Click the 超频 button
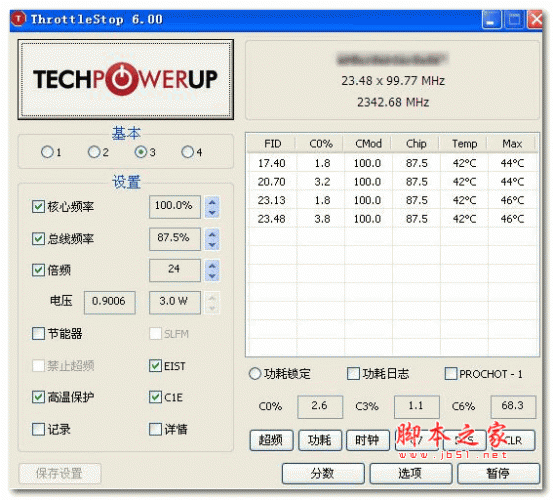Image resolution: width=553 pixels, height=500 pixels. (271, 440)
